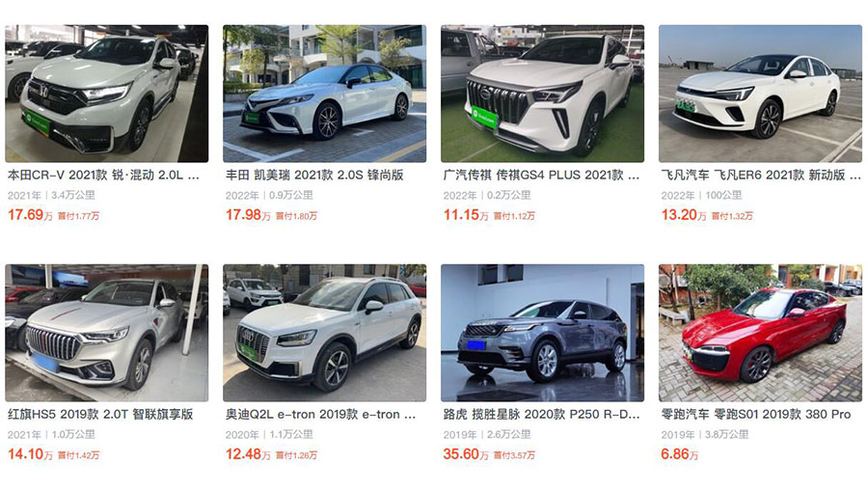The width and height of the screenshot is (868, 492).
Task: Open listing title 路虎 揽胜星脉 2020款 P250
Action: pos(541,415)
